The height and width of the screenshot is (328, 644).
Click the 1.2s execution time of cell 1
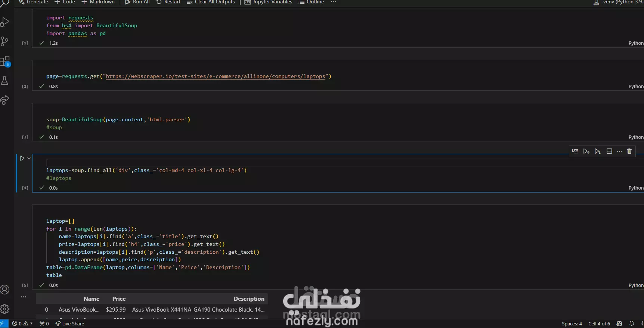click(53, 43)
